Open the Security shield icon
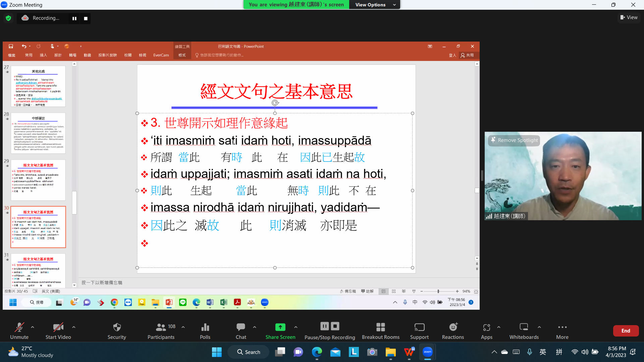This screenshot has height=362, width=644. pyautogui.click(x=117, y=327)
